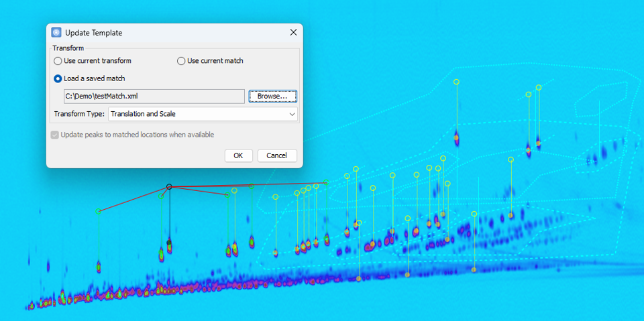644x321 pixels.
Task: Click the Transform Type dropdown arrow
Action: click(x=292, y=115)
